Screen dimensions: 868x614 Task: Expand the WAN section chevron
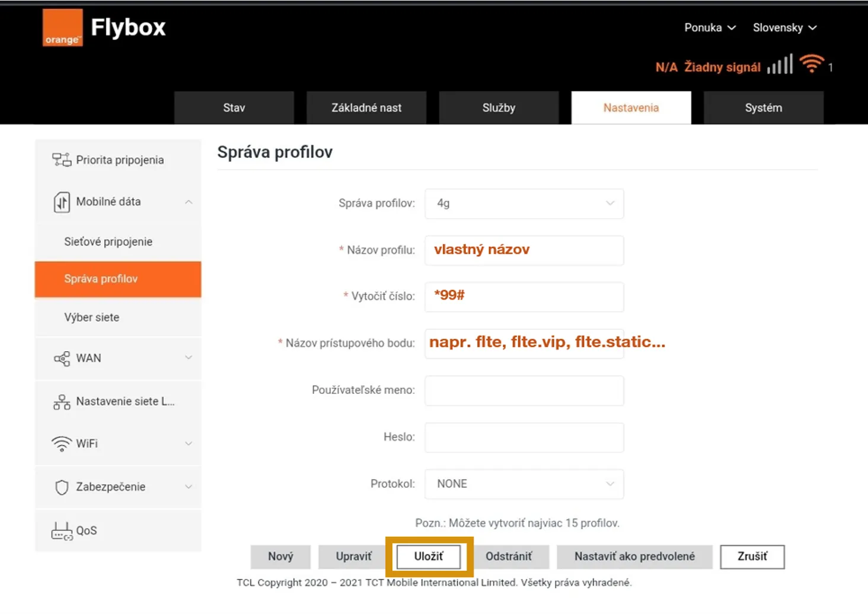(189, 358)
